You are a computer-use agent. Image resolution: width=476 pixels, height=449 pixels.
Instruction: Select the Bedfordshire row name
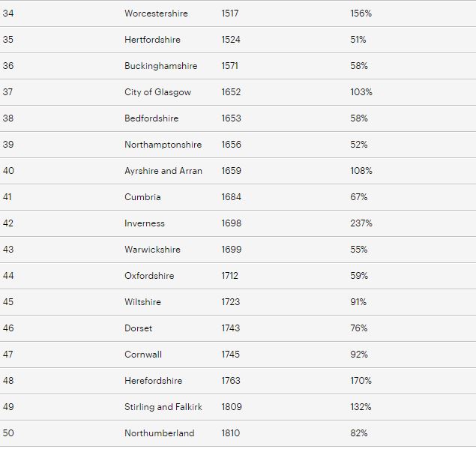click(151, 118)
